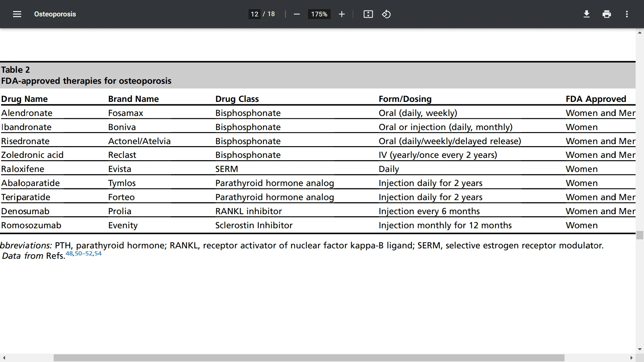
Task: Click the vertical scrollbar thumb
Action: [640, 235]
